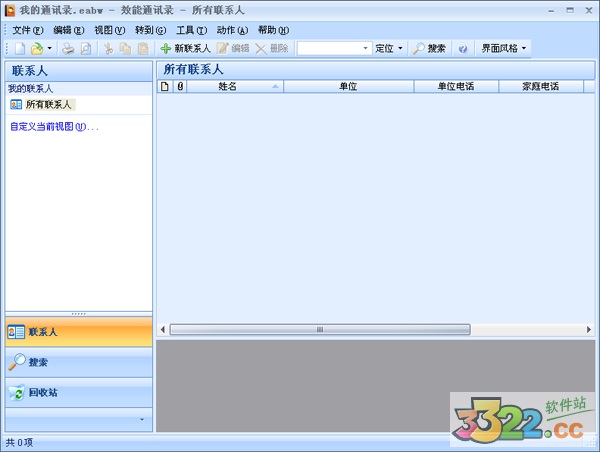The height and width of the screenshot is (452, 600).
Task: Open the 帮助(H) menu
Action: point(273,30)
